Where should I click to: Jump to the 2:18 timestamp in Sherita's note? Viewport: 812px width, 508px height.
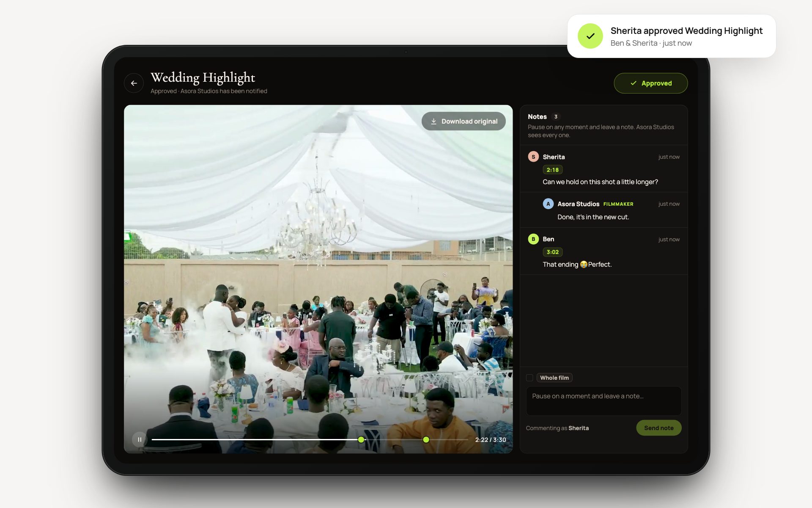[552, 170]
